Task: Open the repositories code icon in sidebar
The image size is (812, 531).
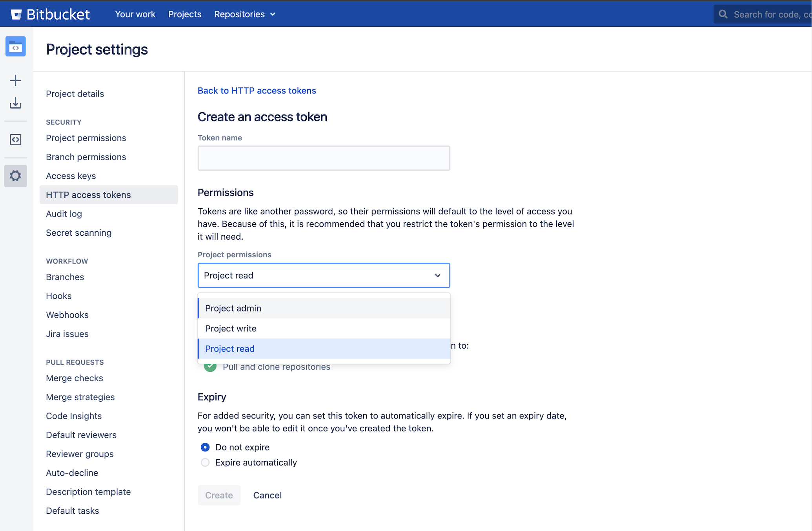Action: (x=16, y=139)
